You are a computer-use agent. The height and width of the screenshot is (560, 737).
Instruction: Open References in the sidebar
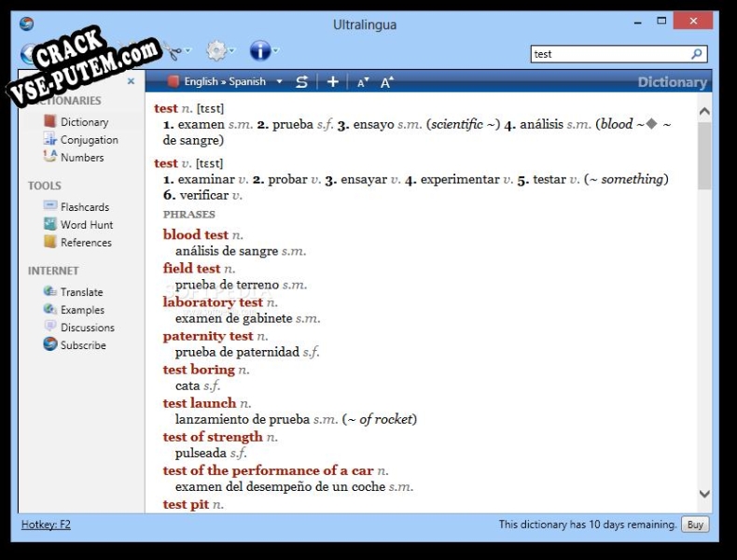pyautogui.click(x=85, y=243)
